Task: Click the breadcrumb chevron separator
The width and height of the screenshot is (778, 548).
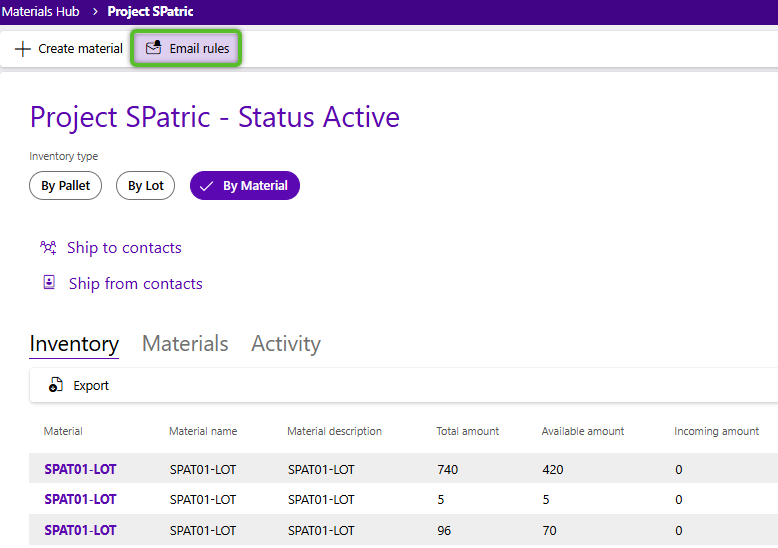Action: [x=94, y=11]
